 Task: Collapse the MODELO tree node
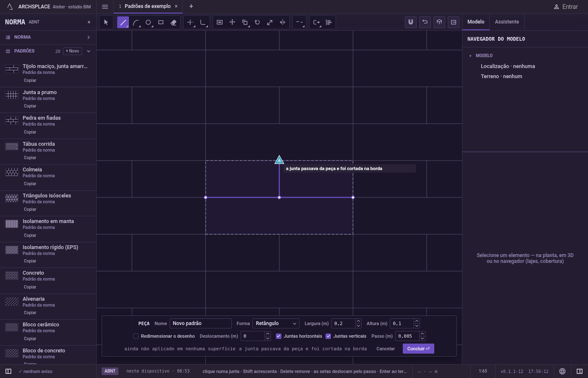click(470, 56)
